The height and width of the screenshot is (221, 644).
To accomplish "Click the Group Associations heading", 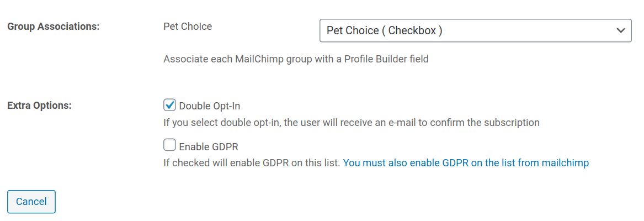I will [x=53, y=27].
